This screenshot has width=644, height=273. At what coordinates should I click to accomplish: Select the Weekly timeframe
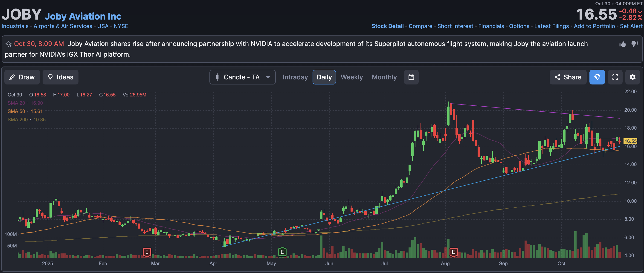coord(351,77)
